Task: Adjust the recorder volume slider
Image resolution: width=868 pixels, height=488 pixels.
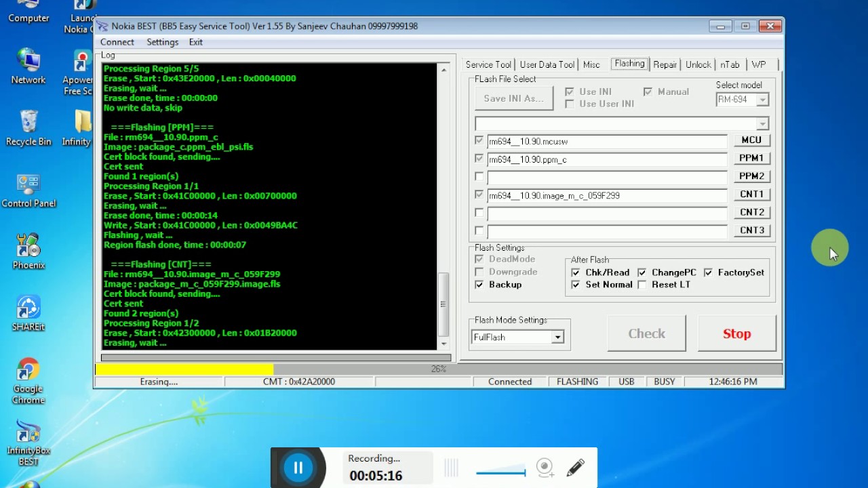Action: coord(500,472)
